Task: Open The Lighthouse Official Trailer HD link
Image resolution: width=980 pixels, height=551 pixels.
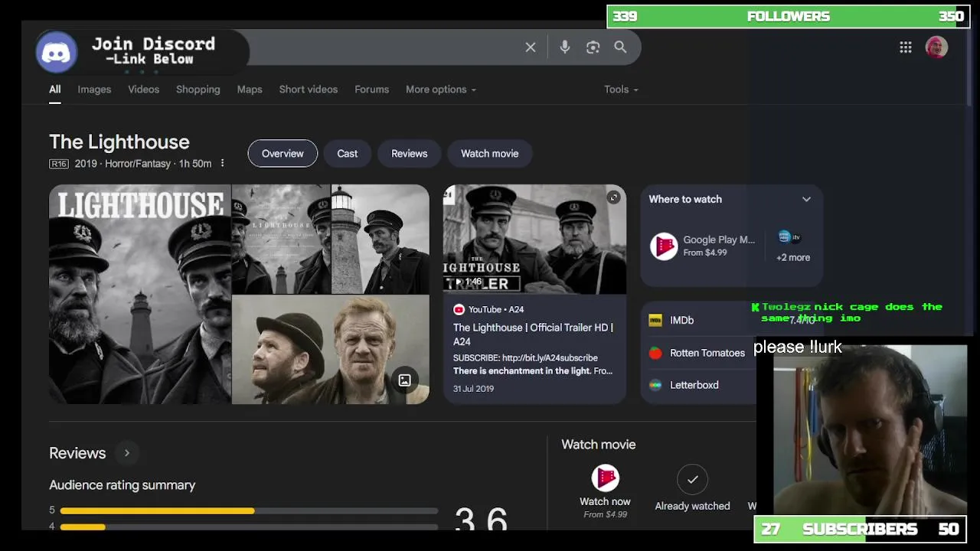Action: 533,334
